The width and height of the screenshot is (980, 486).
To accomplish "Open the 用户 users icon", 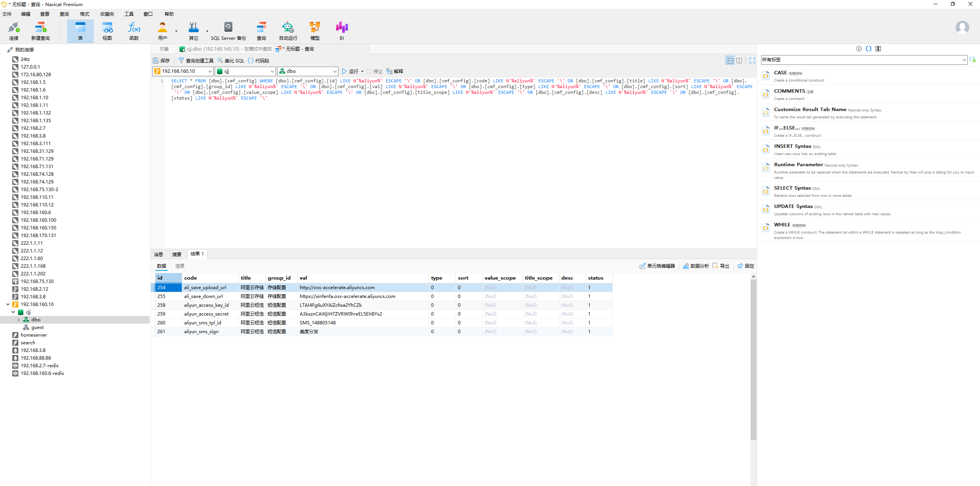I will tap(162, 31).
